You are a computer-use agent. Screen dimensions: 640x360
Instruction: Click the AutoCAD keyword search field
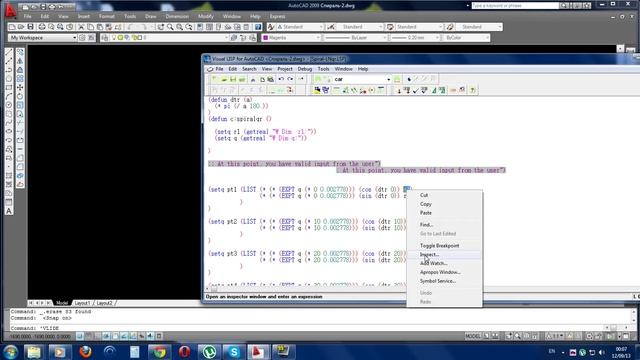click(x=515, y=6)
